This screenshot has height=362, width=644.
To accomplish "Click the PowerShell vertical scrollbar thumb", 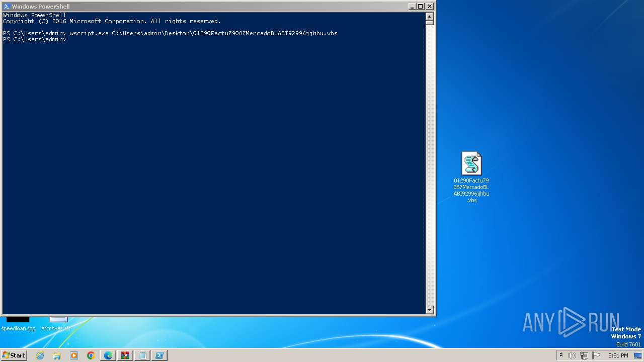I will (429, 22).
